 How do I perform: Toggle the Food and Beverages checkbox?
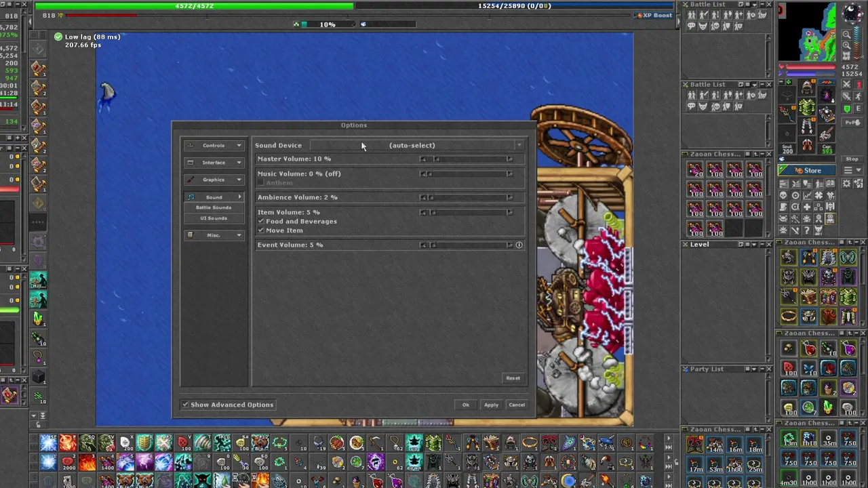point(260,221)
